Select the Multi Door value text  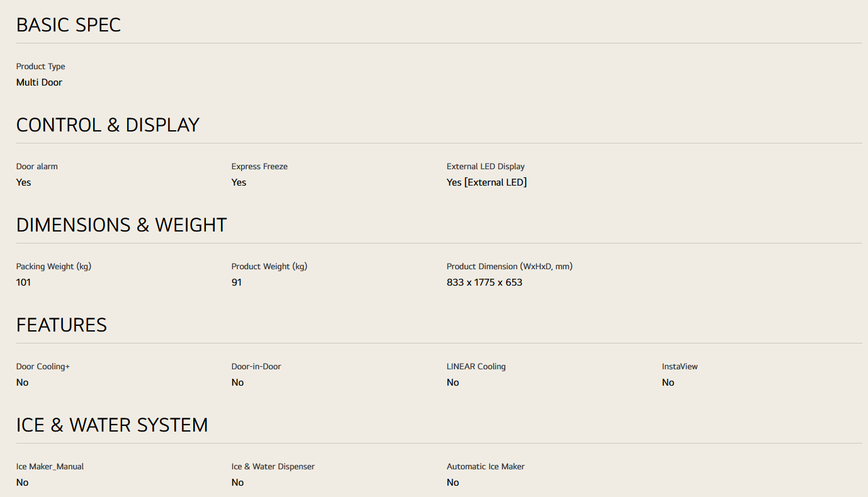point(39,82)
